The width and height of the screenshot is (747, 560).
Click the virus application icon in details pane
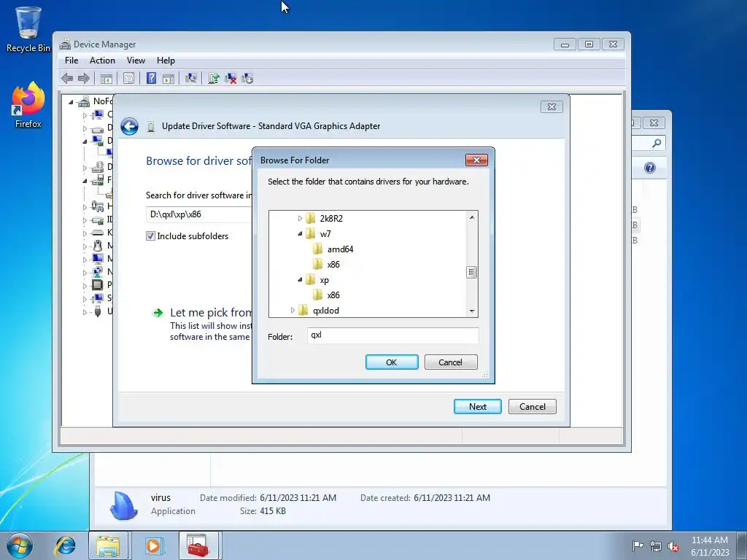tap(123, 505)
